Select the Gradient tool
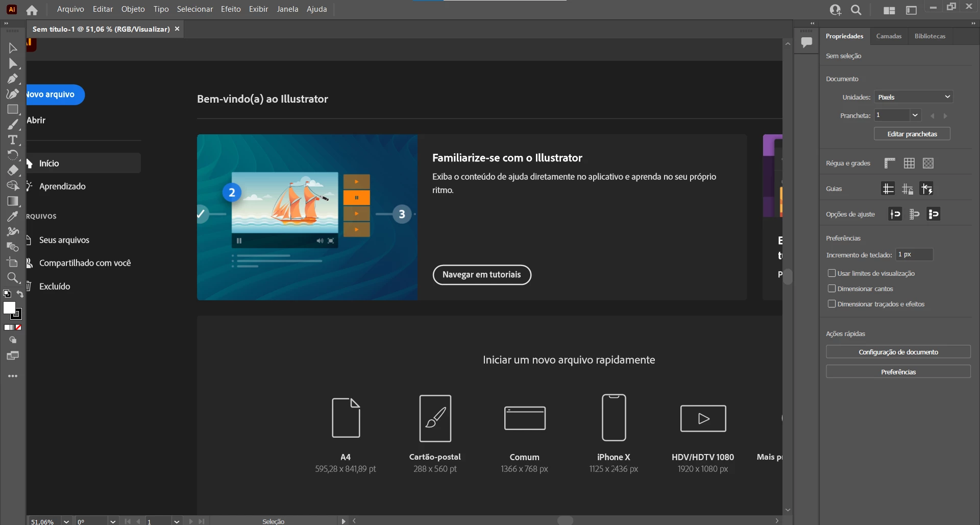Viewport: 980px width, 525px height. (13, 201)
